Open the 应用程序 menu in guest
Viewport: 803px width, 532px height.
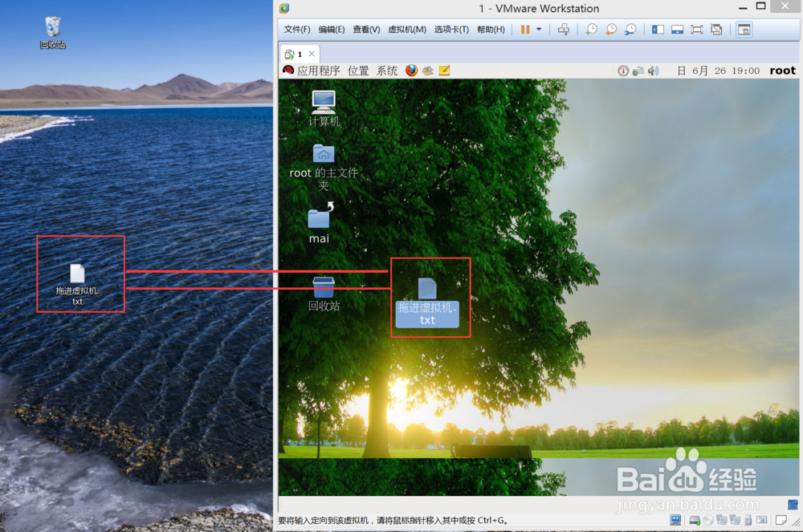[x=320, y=70]
